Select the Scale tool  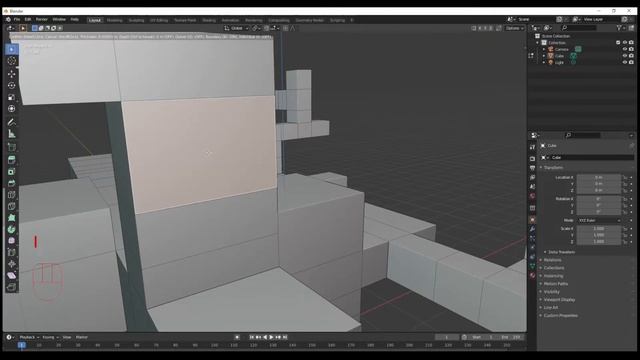point(11,97)
